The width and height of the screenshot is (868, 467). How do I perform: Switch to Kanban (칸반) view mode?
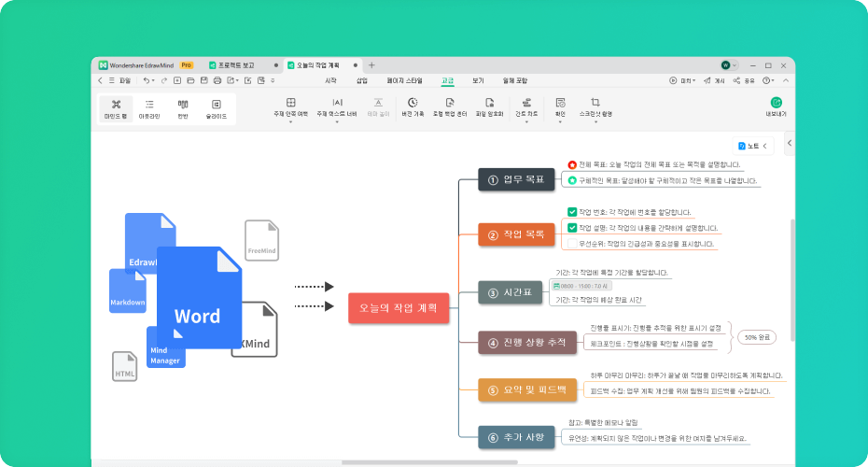pos(183,108)
